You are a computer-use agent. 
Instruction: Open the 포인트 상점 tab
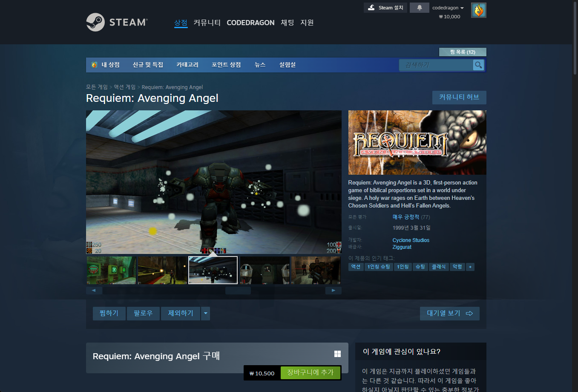tap(226, 65)
